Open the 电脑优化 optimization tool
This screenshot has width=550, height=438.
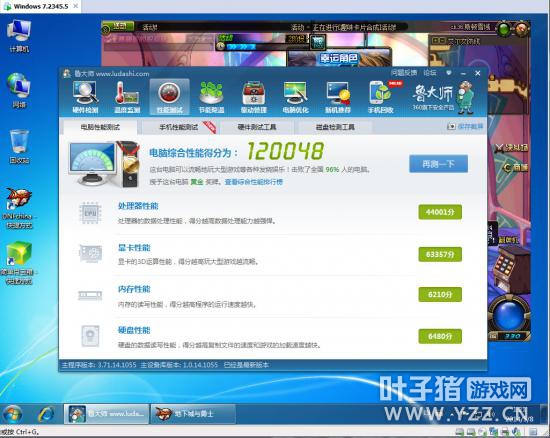pyautogui.click(x=296, y=97)
